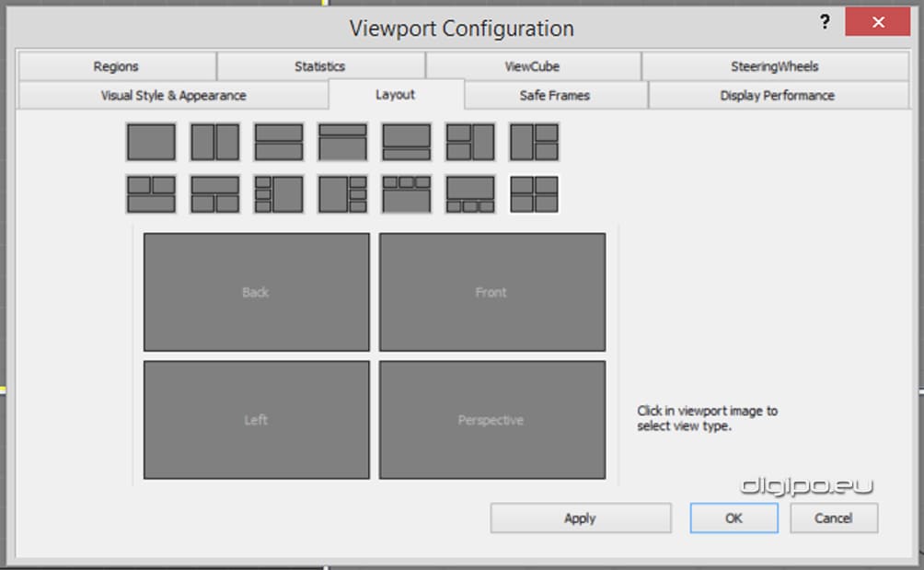Select layout with three small viewports on right
The width and height of the screenshot is (924, 570).
click(342, 194)
